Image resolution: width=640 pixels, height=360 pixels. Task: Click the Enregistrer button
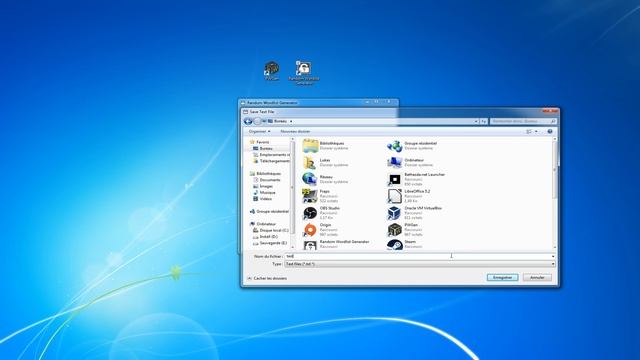502,278
